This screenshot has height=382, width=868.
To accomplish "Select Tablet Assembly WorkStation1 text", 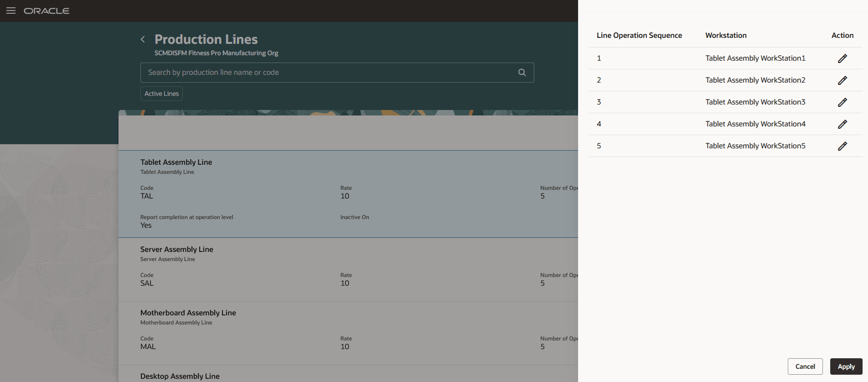I will pyautogui.click(x=755, y=58).
